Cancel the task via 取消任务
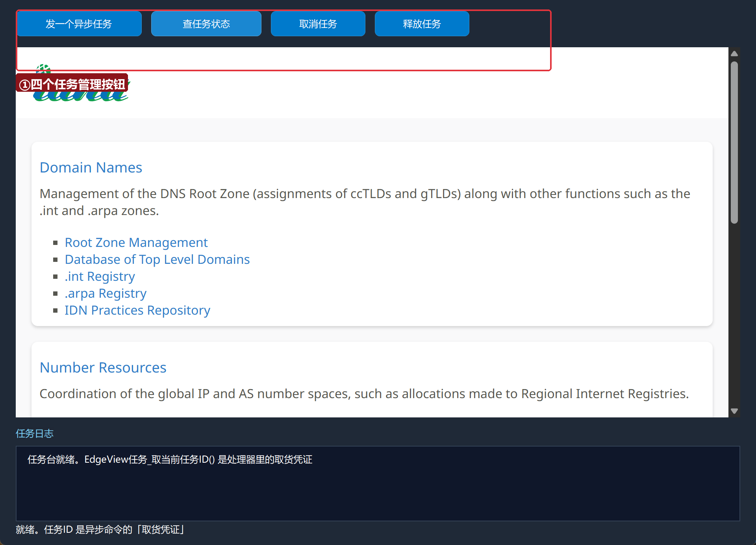Image resolution: width=756 pixels, height=545 pixels. [x=318, y=24]
